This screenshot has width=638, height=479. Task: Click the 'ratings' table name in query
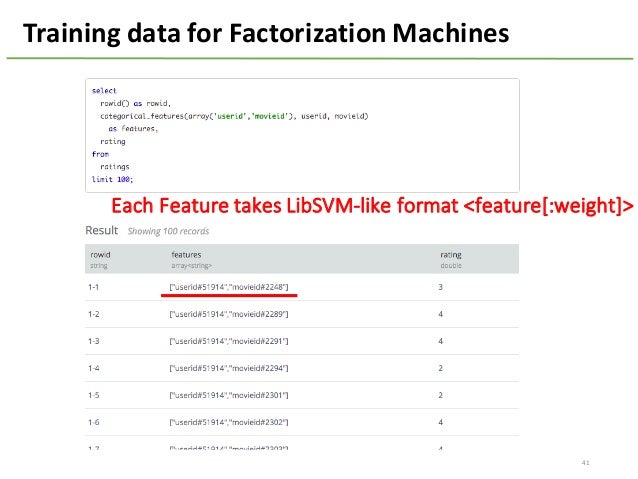115,166
